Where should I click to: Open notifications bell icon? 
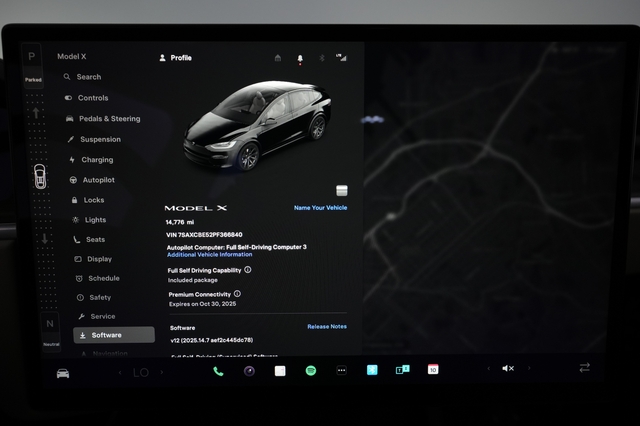pos(300,59)
